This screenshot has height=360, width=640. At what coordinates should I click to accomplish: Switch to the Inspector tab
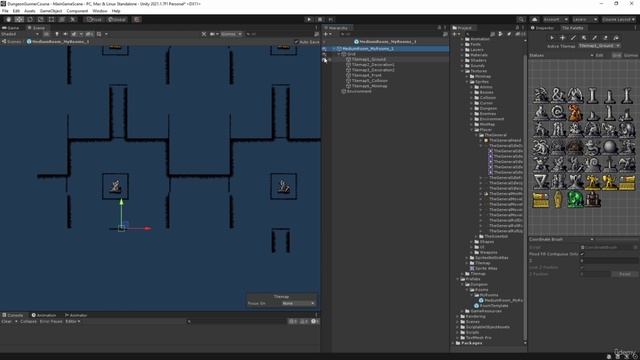pos(542,28)
